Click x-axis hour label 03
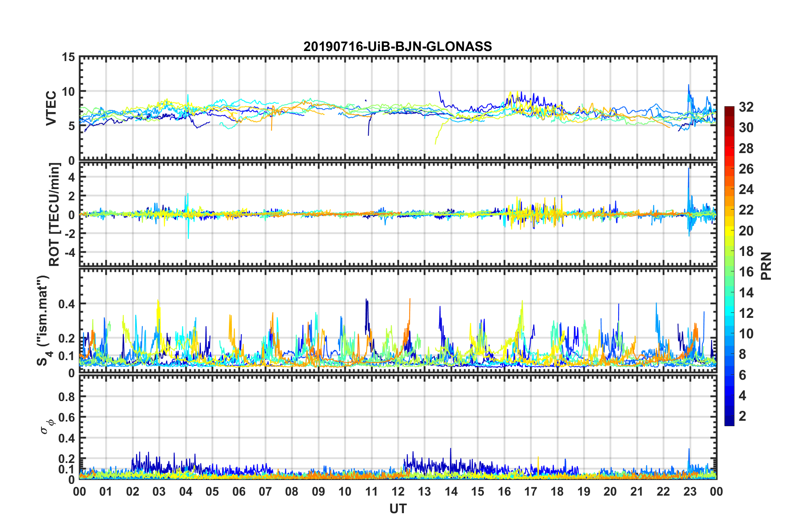The width and height of the screenshot is (796, 532). pyautogui.click(x=159, y=491)
